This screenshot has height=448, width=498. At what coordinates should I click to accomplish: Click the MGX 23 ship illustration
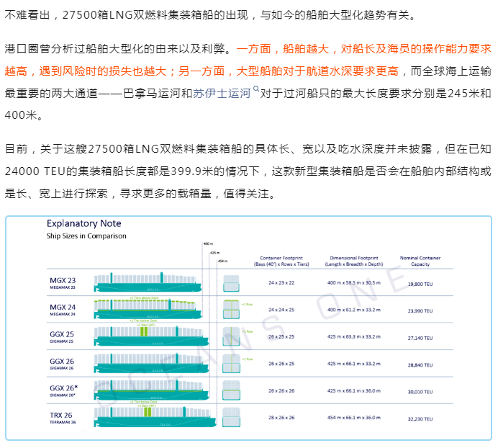coord(148,282)
